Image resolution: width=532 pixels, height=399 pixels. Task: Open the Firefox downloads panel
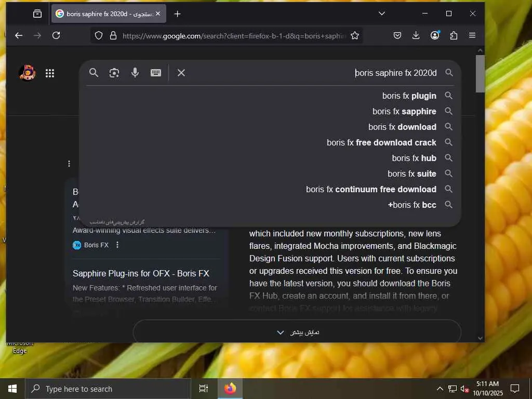[x=416, y=35]
